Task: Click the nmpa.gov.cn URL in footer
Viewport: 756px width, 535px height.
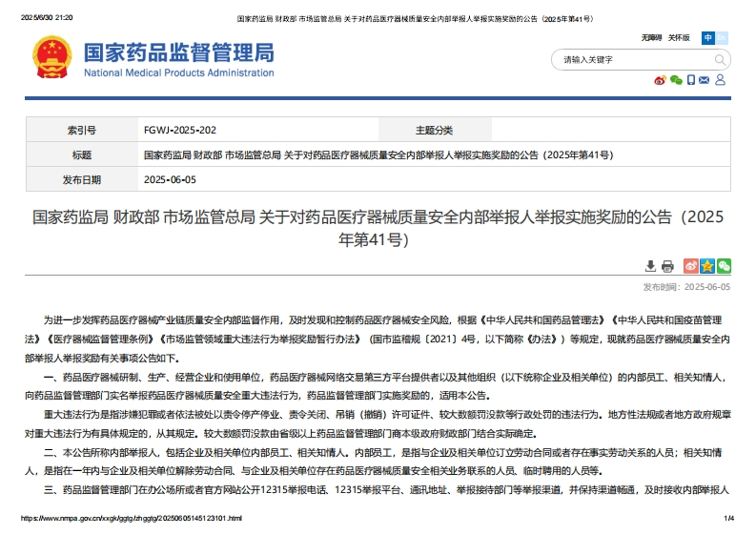Action: click(132, 518)
